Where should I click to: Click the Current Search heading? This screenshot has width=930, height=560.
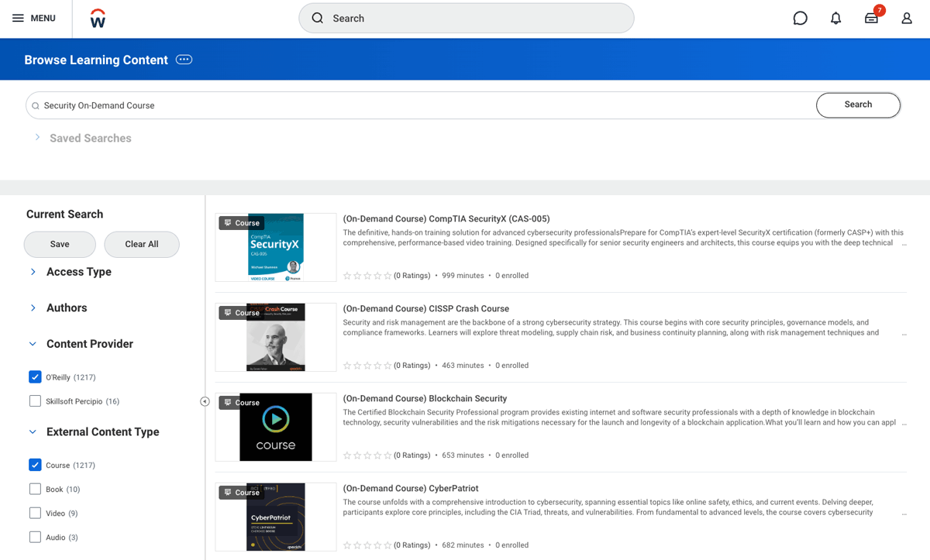[64, 215]
